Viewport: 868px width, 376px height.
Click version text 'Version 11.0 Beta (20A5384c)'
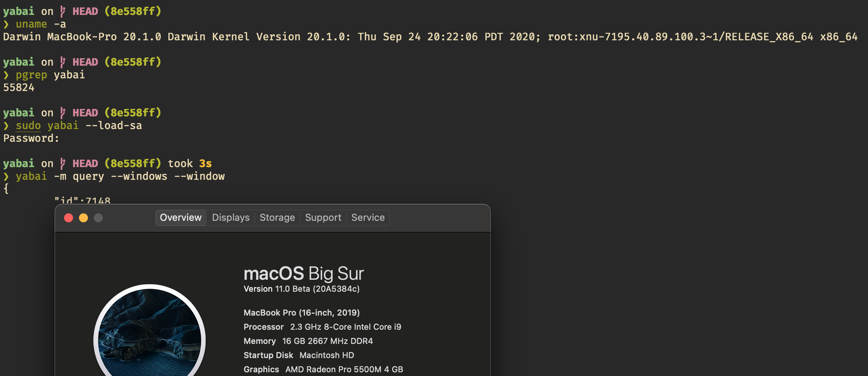tap(301, 289)
